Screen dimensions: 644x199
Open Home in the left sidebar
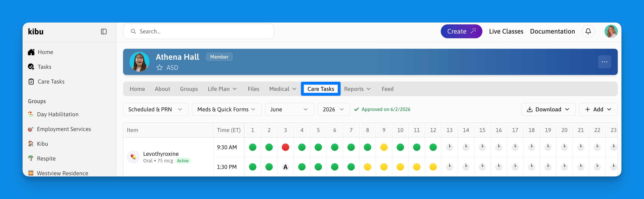click(x=40, y=52)
